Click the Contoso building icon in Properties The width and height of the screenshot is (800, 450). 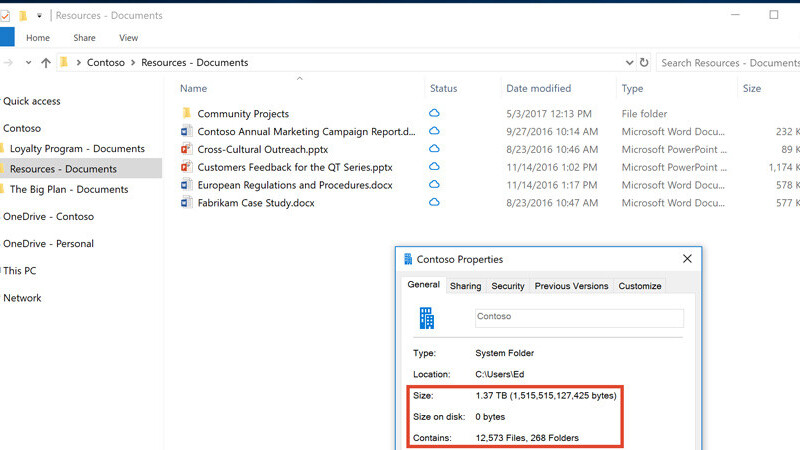click(426, 318)
